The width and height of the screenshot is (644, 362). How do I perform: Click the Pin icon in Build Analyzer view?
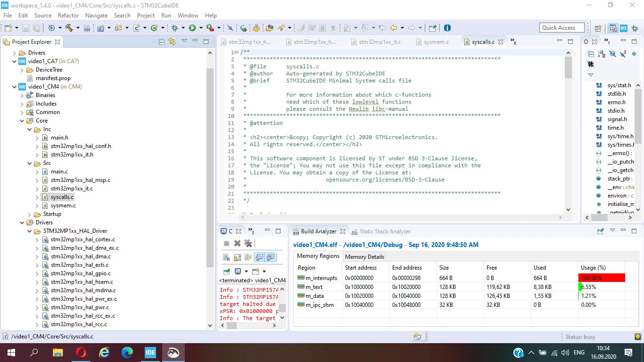point(601,231)
